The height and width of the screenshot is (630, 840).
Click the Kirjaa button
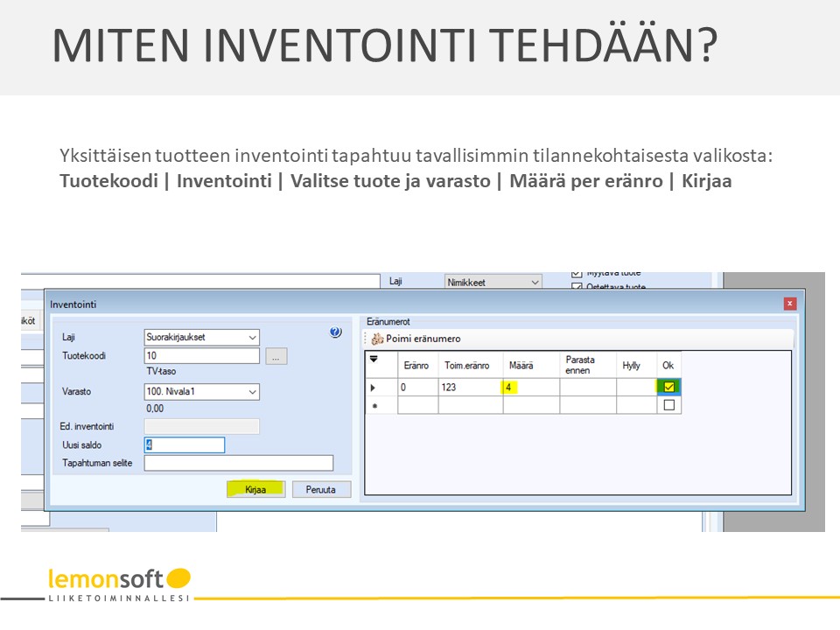[x=255, y=489]
